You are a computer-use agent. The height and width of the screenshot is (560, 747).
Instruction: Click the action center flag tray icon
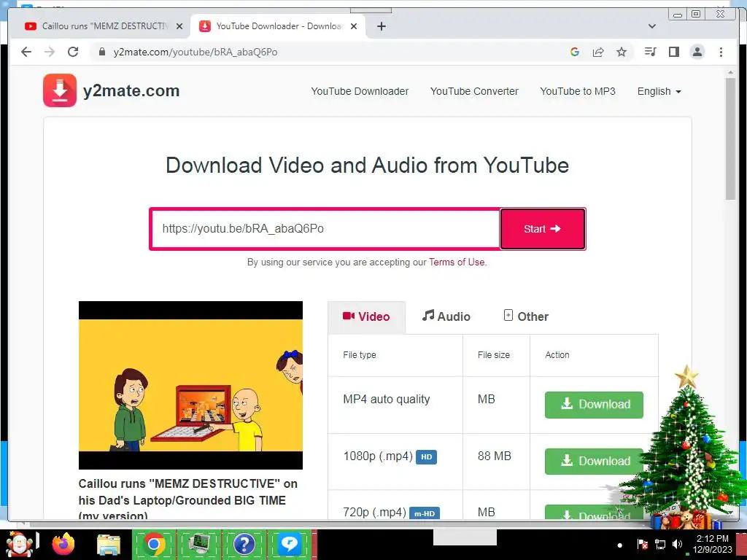(642, 544)
